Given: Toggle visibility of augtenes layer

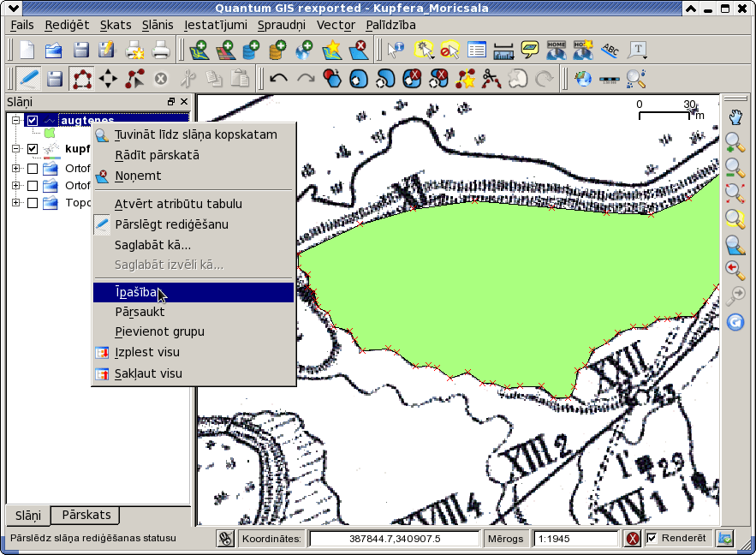Looking at the screenshot, I should pyautogui.click(x=33, y=120).
